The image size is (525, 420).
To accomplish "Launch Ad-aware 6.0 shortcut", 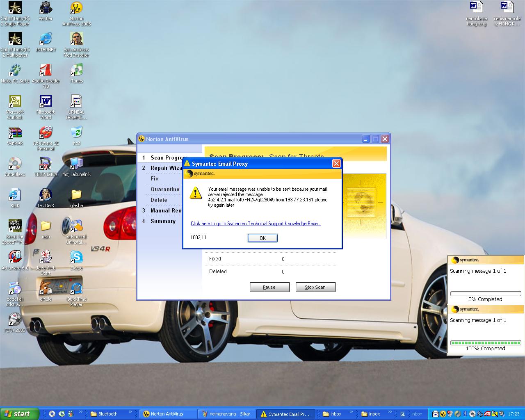I will coord(15,261).
